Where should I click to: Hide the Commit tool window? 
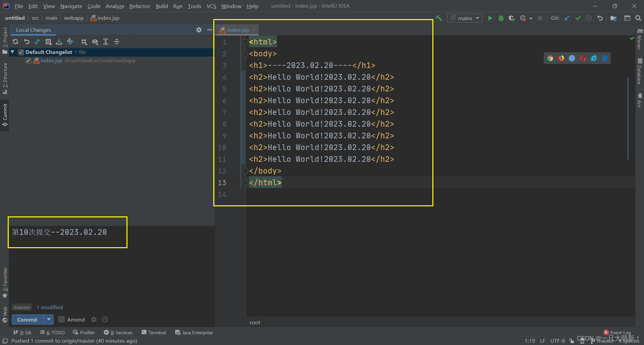pos(210,30)
